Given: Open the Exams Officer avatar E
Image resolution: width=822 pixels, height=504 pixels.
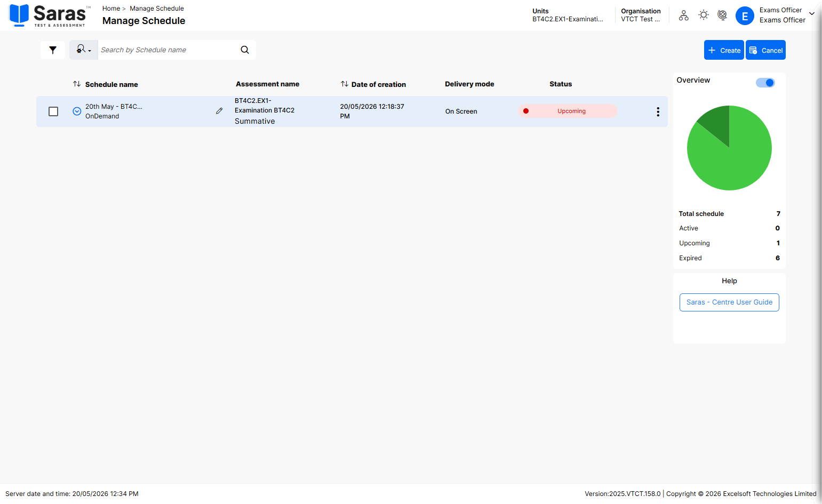Looking at the screenshot, I should (x=745, y=16).
